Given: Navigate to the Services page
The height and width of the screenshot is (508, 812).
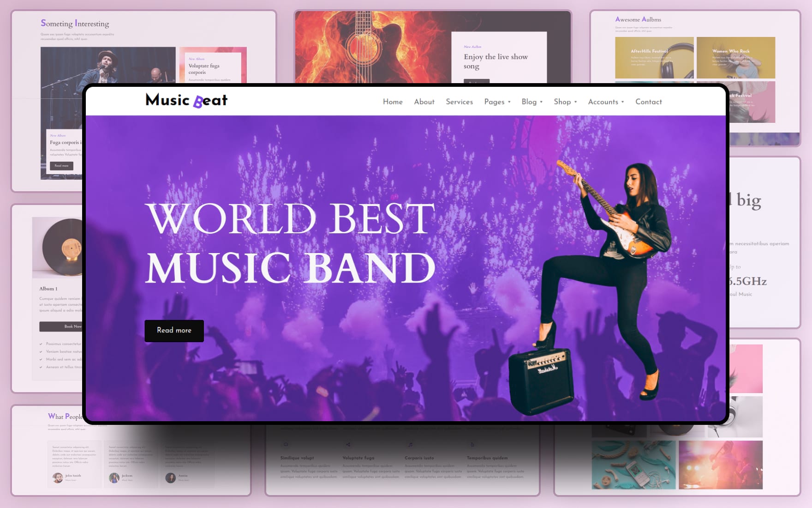Looking at the screenshot, I should click(x=459, y=102).
